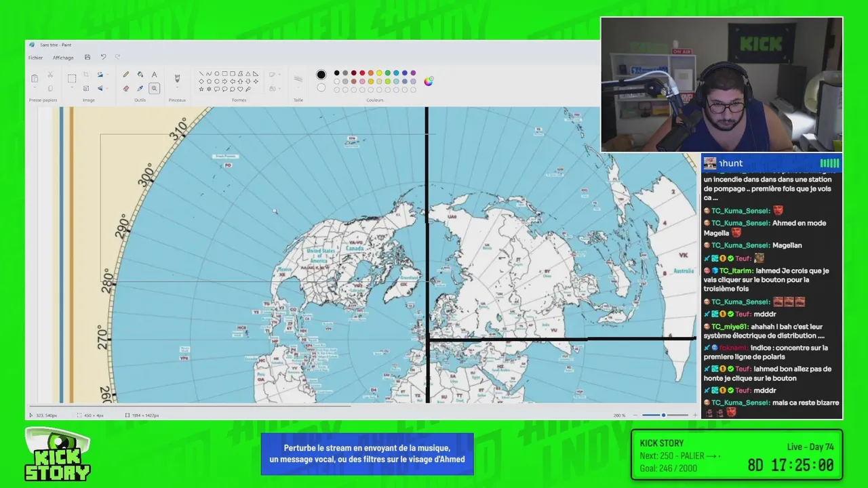Click the 'Perturbe le stream' blue banner
Viewport: 868px width, 488px height.
tap(367, 453)
